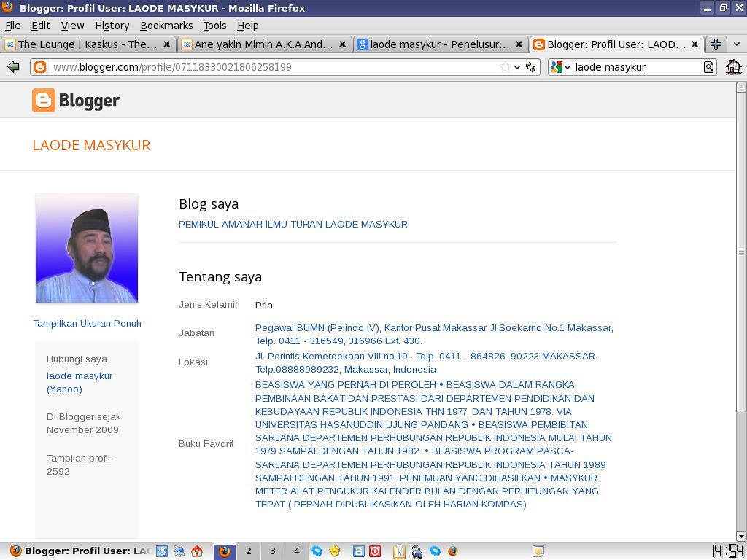Click the Firefox home icon
This screenshot has height=560, width=747.
733,67
